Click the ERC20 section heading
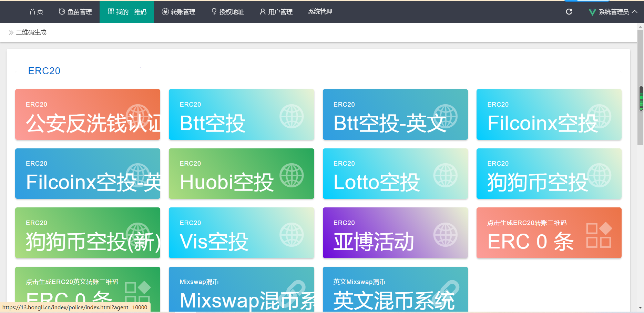This screenshot has width=644, height=313. [x=44, y=71]
